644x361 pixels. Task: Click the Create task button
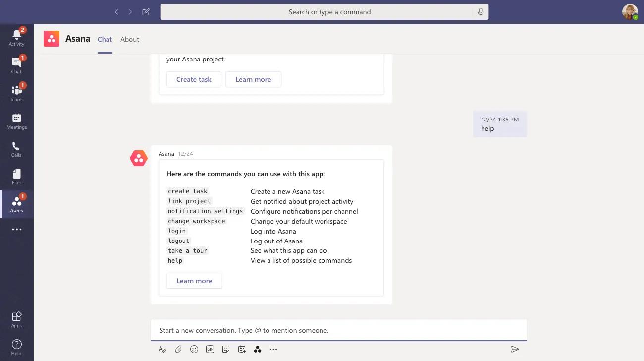(x=194, y=79)
